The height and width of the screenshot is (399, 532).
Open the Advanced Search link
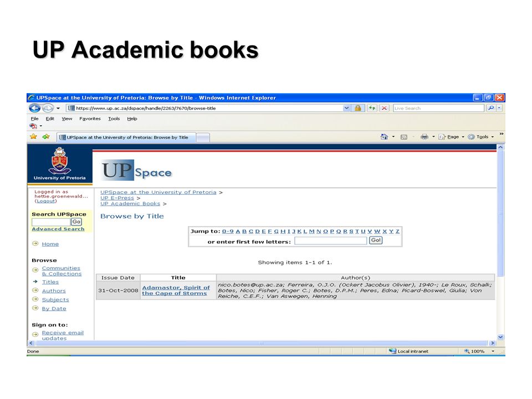click(x=58, y=229)
